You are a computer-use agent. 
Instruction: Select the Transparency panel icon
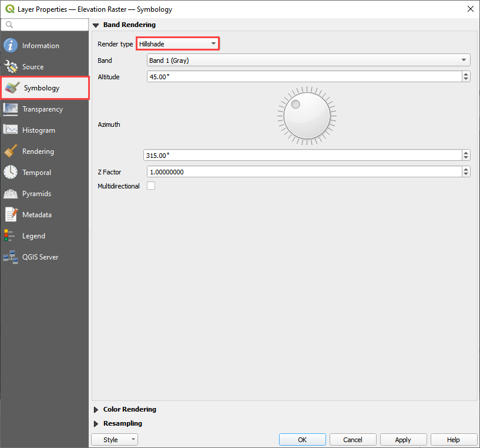11,109
